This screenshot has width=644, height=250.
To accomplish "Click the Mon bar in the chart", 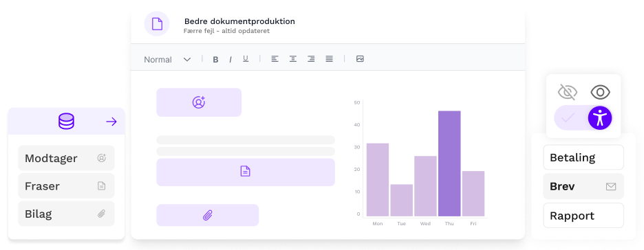I will tap(378, 179).
